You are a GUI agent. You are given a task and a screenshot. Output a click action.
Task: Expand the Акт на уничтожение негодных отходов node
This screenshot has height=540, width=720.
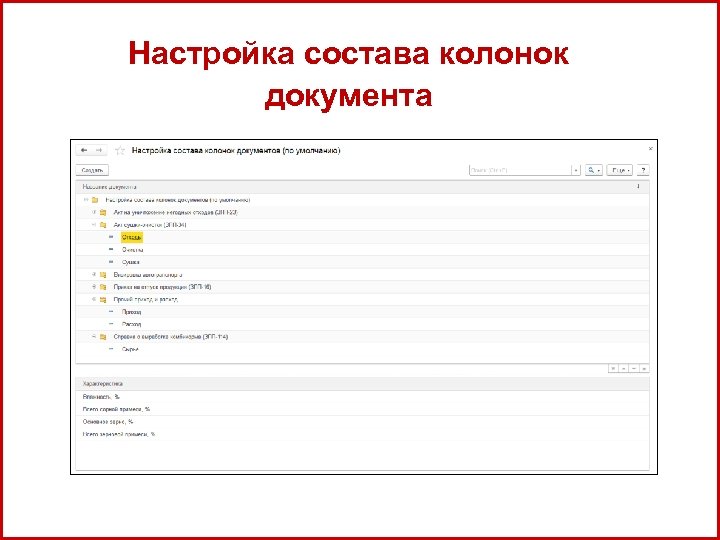[94, 212]
